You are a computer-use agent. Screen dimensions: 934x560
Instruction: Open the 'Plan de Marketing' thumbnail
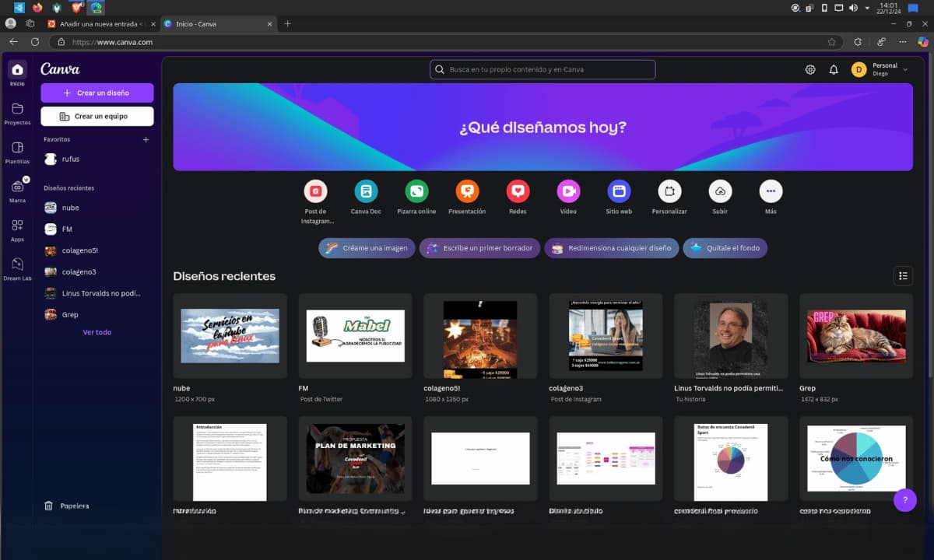pos(355,458)
